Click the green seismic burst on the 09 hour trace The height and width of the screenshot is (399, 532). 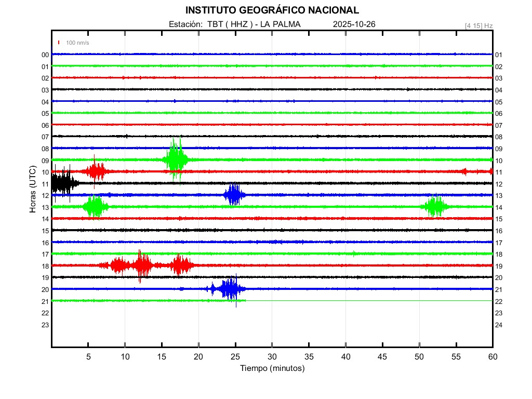pyautogui.click(x=176, y=159)
